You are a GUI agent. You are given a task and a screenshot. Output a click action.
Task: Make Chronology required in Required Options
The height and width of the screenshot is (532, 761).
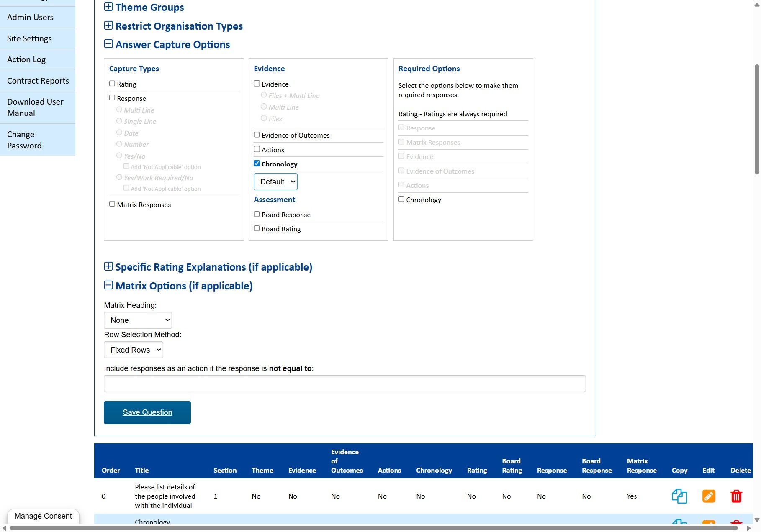pos(401,199)
